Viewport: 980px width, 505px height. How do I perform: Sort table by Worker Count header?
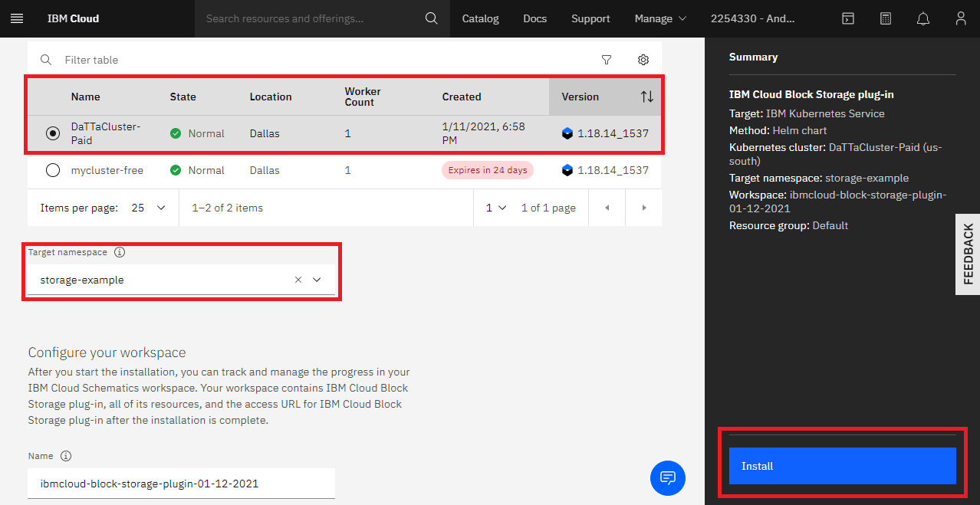coord(363,97)
